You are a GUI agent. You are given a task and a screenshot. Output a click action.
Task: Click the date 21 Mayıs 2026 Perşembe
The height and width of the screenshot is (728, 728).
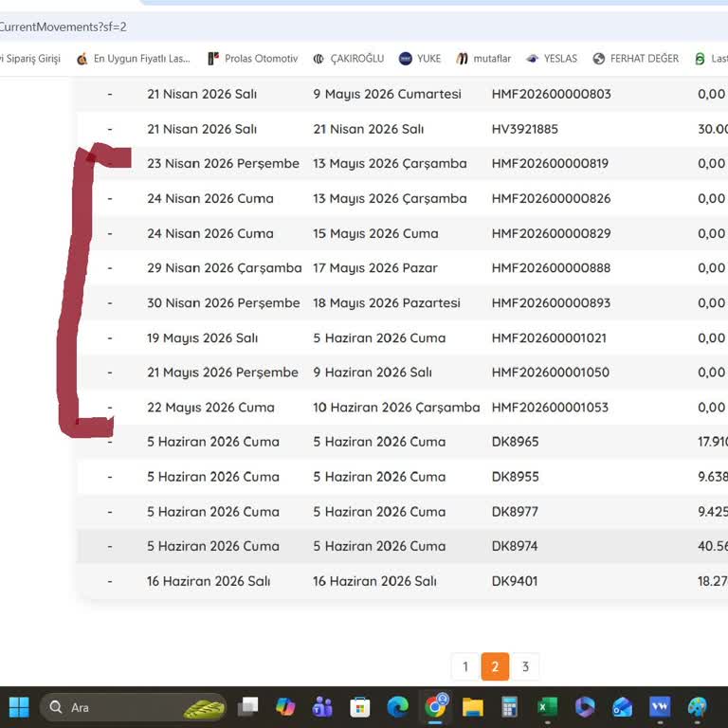point(223,373)
